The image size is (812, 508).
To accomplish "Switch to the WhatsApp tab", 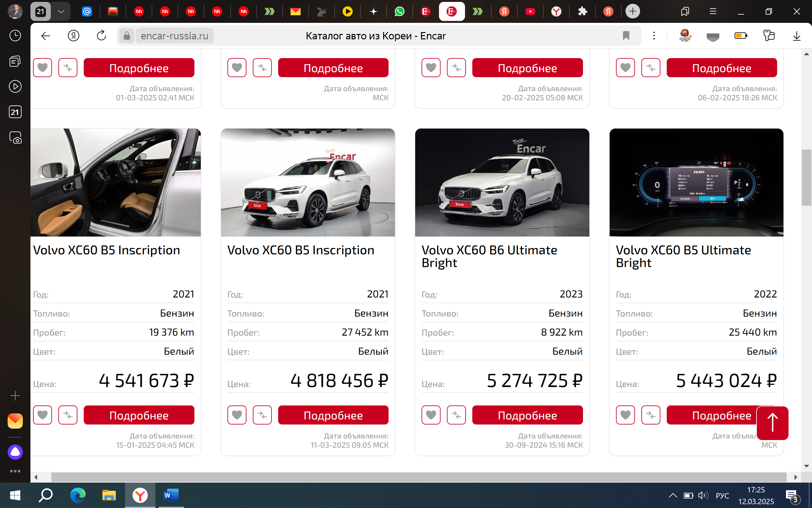I will [x=399, y=11].
